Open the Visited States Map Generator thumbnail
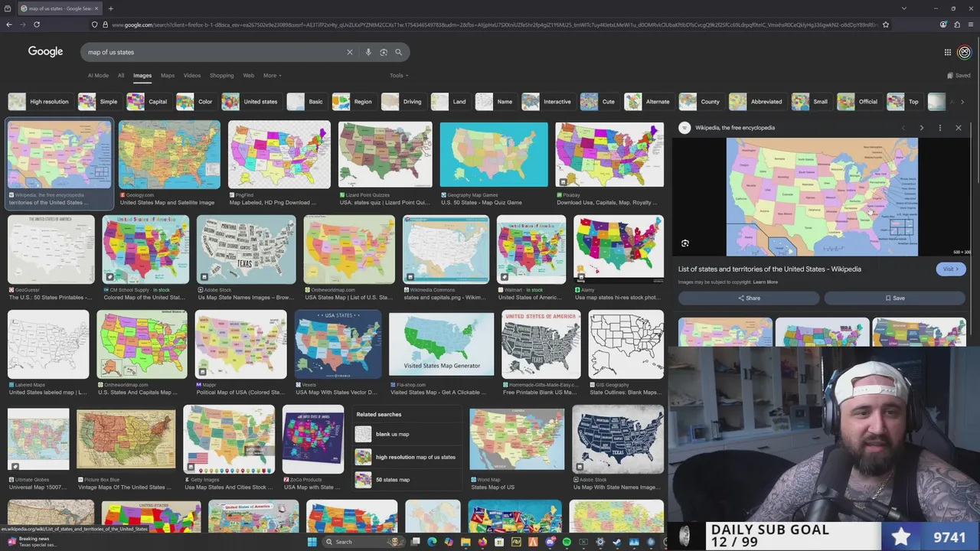This screenshot has width=980, height=551. tap(441, 344)
